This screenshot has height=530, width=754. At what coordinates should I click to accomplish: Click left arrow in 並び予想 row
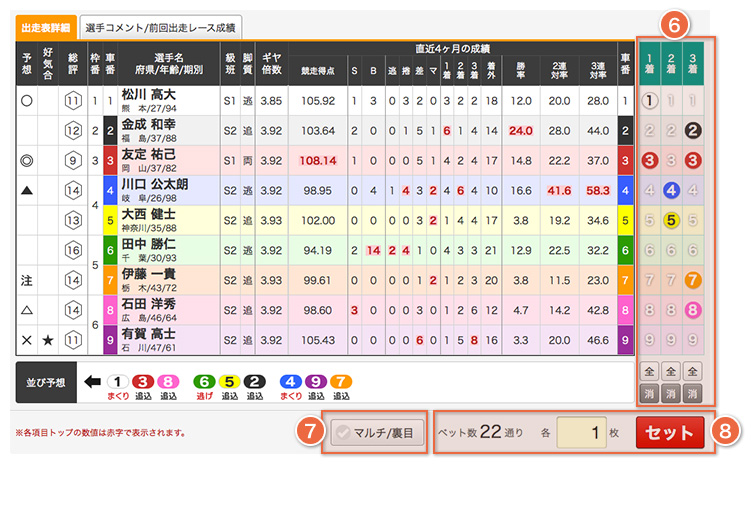[92, 382]
